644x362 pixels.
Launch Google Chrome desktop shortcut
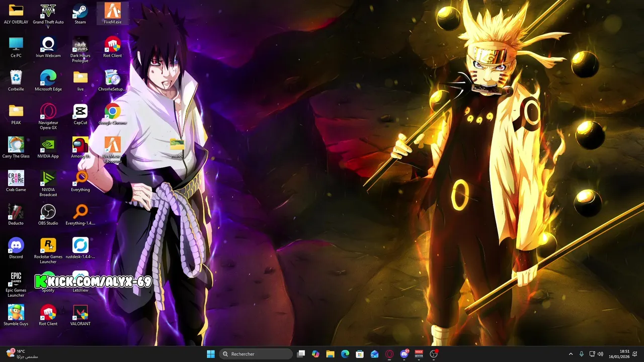(x=112, y=114)
